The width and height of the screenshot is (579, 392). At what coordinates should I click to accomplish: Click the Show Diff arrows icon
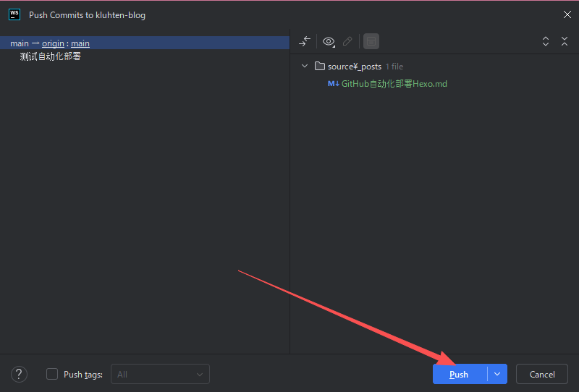pos(305,41)
